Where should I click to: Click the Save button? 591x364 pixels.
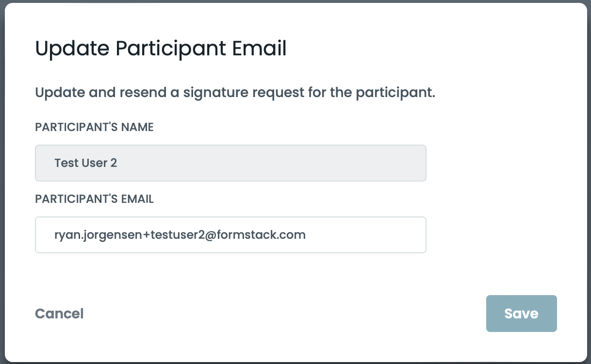click(x=521, y=314)
